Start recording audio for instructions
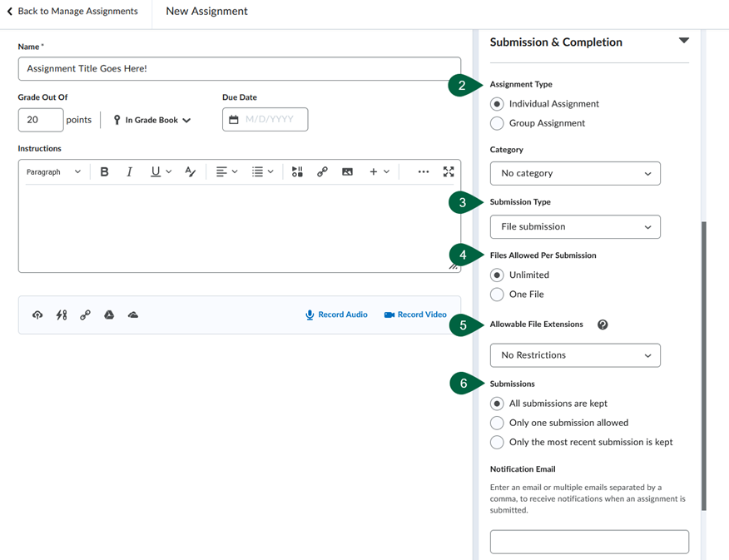This screenshot has width=729, height=560. [x=336, y=315]
